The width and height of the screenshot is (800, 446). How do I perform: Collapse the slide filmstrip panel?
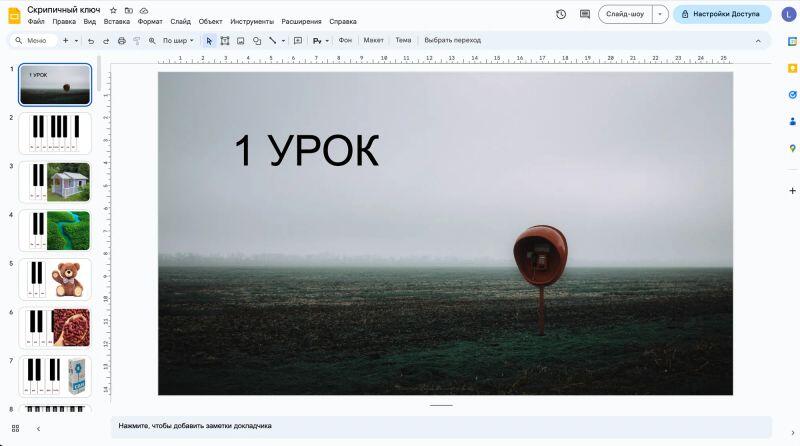point(38,428)
